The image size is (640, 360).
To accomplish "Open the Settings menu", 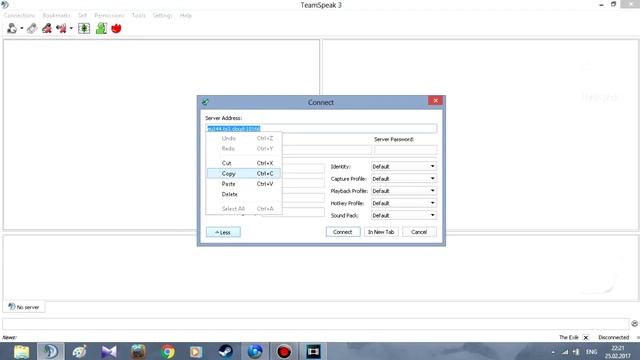I will tap(162, 16).
